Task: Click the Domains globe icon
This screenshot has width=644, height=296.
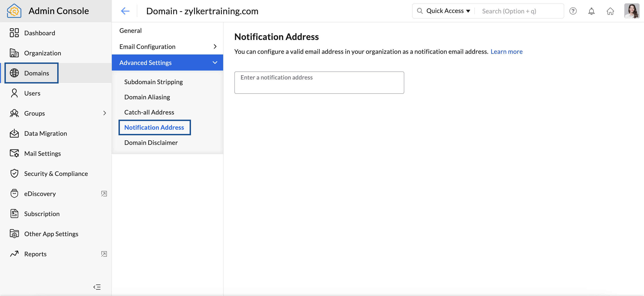Action: click(15, 73)
